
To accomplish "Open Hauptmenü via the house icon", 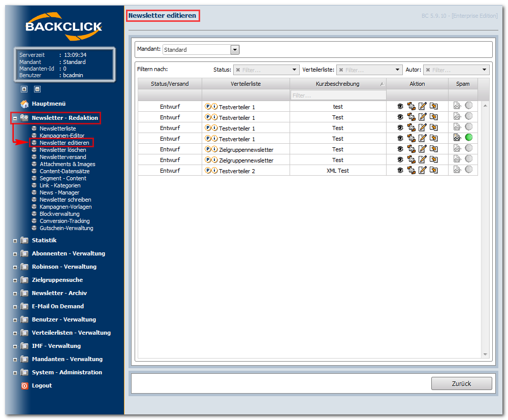I will (x=24, y=104).
